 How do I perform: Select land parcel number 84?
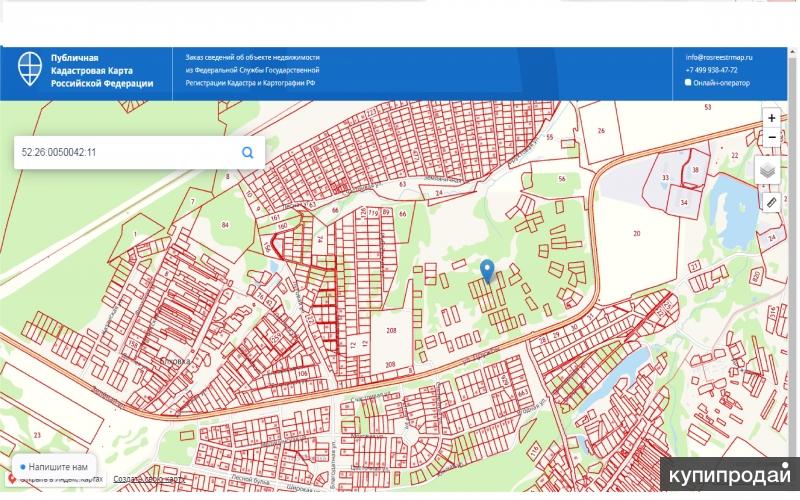[x=225, y=225]
